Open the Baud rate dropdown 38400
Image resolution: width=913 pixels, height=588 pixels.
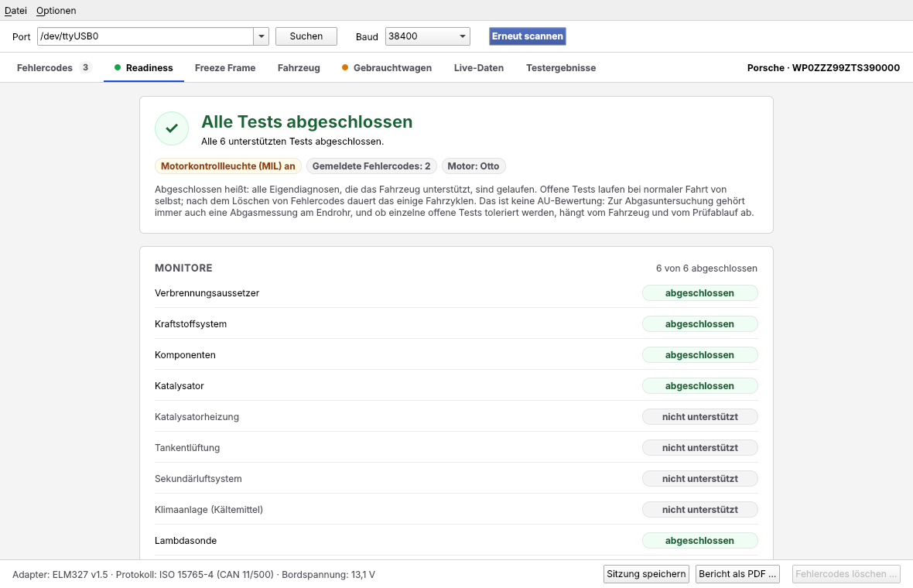pos(427,36)
